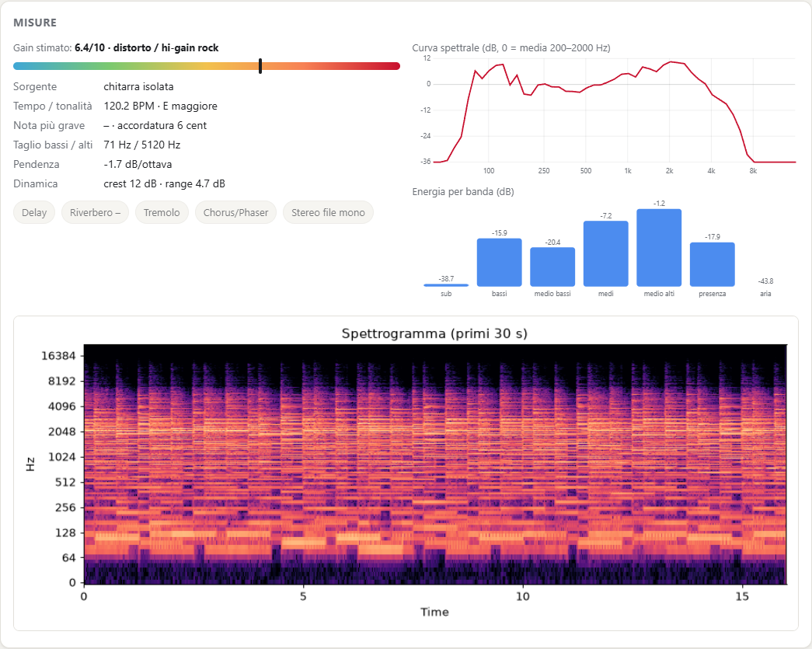Click the Tempo / tonalità label
The height and width of the screenshot is (649, 812).
click(x=52, y=106)
